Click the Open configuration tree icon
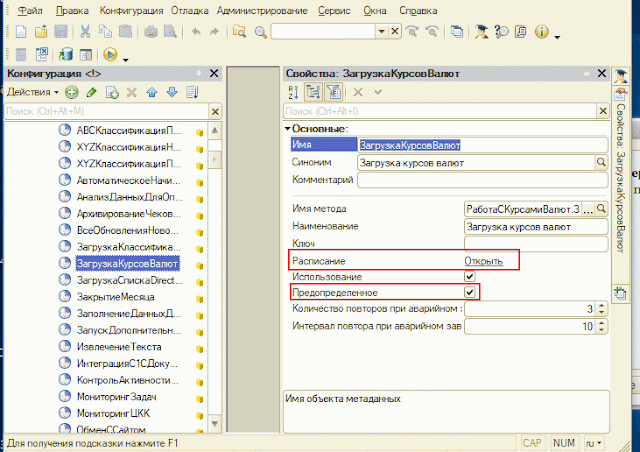Viewport: 640px width, 452px height. pyautogui.click(x=86, y=54)
